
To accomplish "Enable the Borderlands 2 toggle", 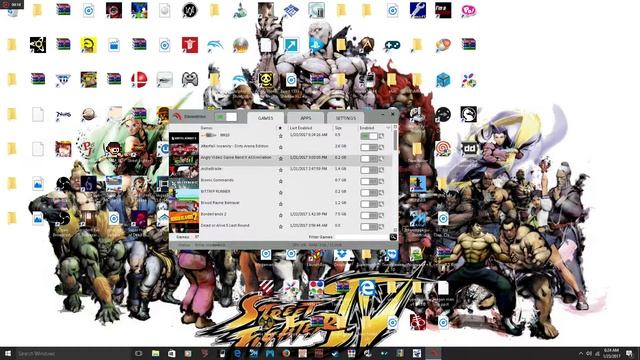I will click(369, 215).
